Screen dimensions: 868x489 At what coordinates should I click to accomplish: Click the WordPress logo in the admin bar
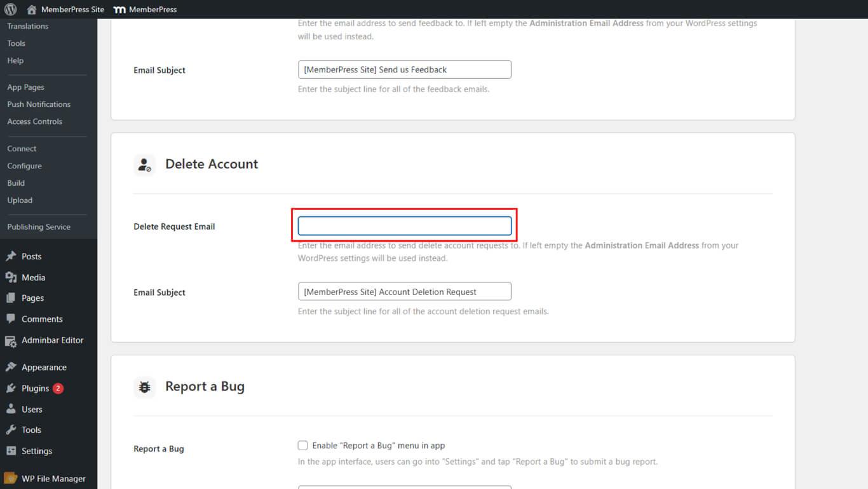(x=9, y=9)
